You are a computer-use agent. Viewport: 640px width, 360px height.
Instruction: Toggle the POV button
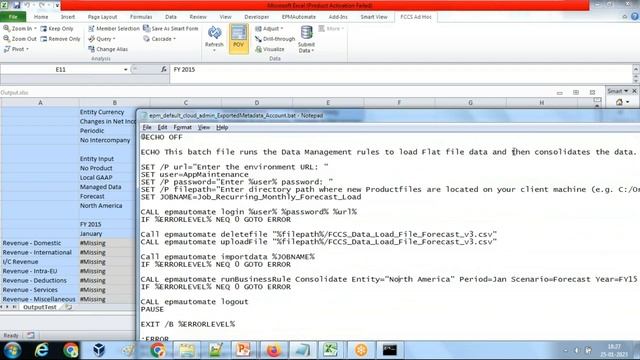239,38
